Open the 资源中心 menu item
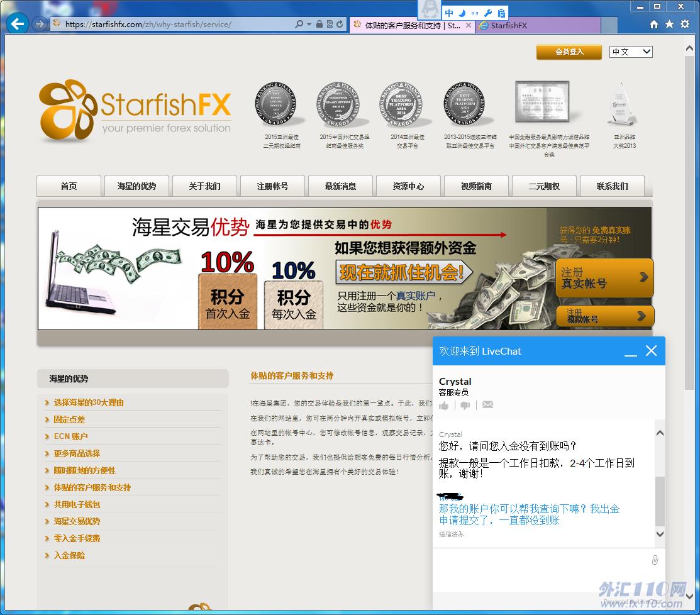Viewport: 700px width, 615px height. [x=408, y=186]
